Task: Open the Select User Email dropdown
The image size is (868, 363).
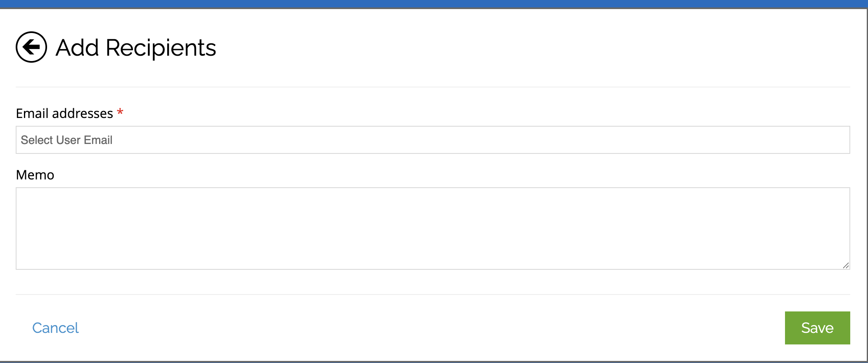Action: 432,140
